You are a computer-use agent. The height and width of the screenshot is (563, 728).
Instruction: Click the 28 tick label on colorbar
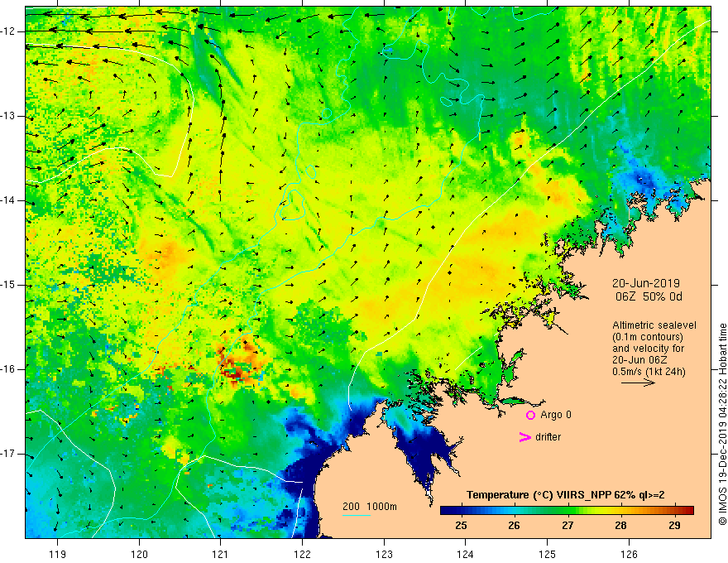click(620, 526)
